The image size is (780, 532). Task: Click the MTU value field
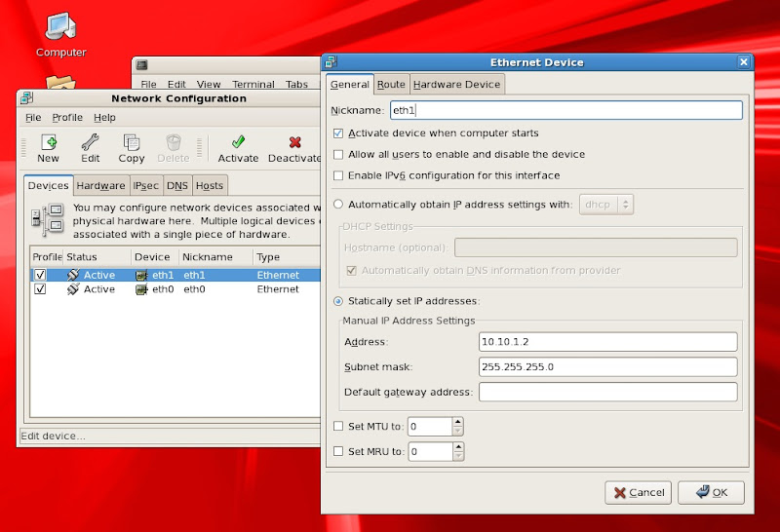click(x=430, y=426)
